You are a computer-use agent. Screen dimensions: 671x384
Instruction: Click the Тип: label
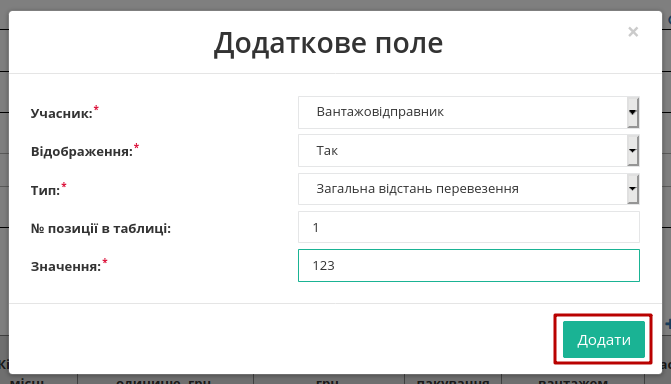[45, 190]
